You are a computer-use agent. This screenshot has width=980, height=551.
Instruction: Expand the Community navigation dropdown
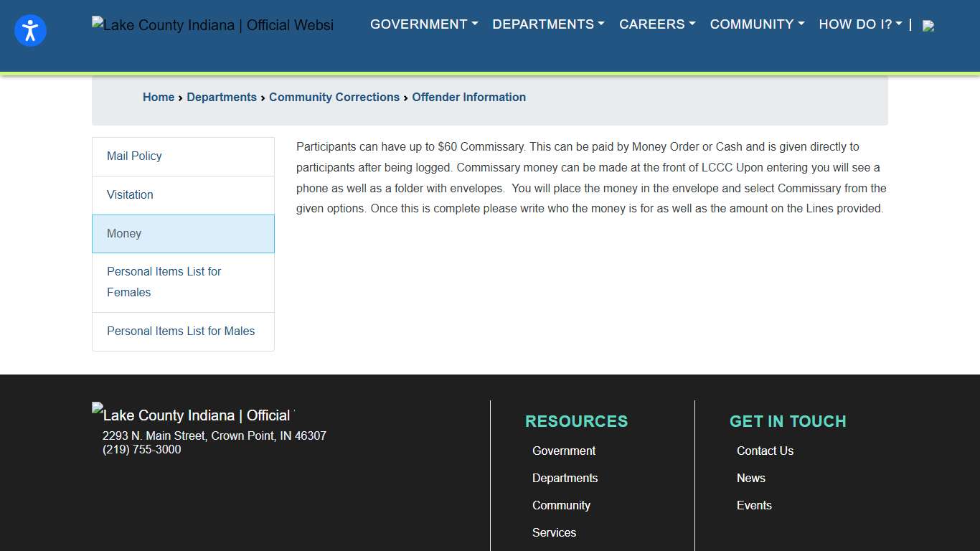pyautogui.click(x=757, y=24)
